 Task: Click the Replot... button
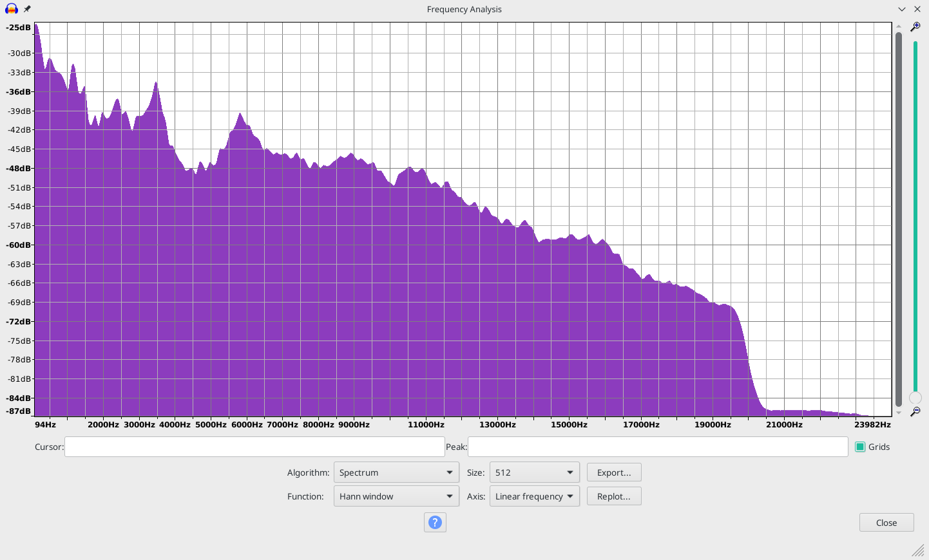(x=614, y=496)
